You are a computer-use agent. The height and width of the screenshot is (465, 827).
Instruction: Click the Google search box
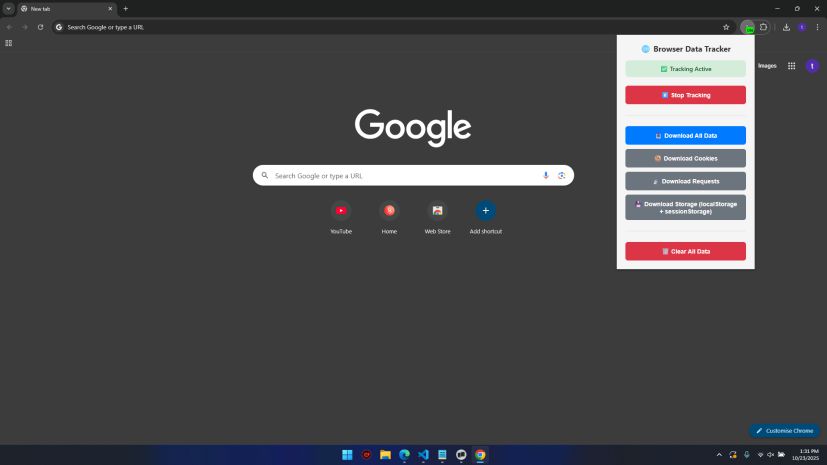(x=413, y=176)
